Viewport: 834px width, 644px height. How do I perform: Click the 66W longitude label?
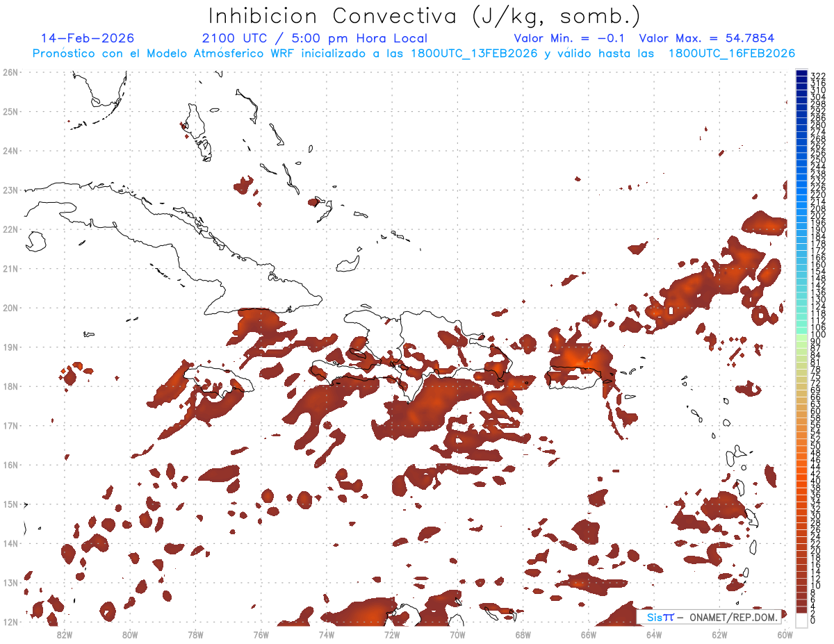pyautogui.click(x=589, y=634)
